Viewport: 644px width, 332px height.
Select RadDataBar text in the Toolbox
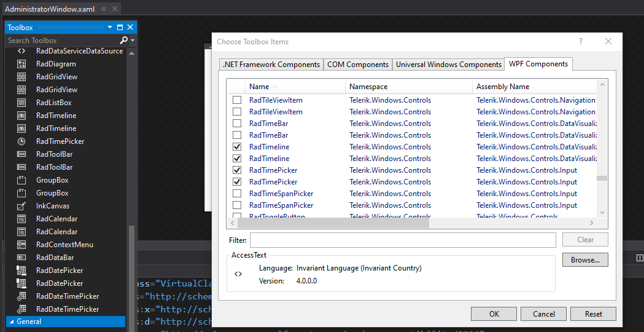(54, 258)
